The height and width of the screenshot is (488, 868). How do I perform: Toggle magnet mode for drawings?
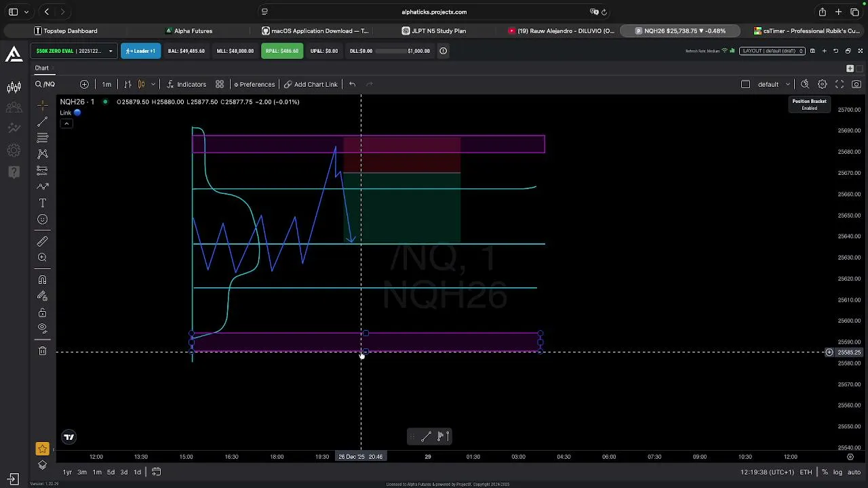[42, 280]
